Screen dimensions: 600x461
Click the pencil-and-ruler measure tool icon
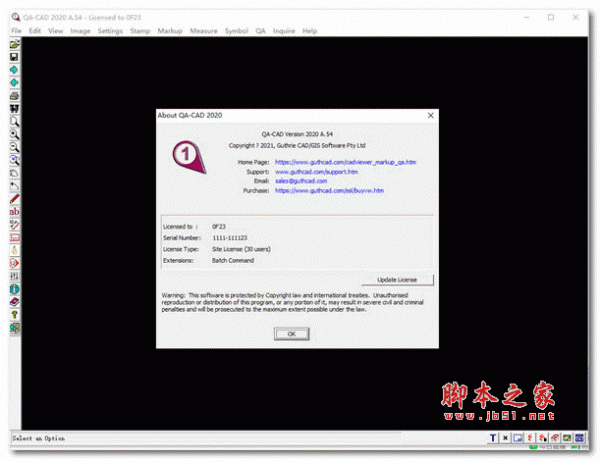pos(15,225)
